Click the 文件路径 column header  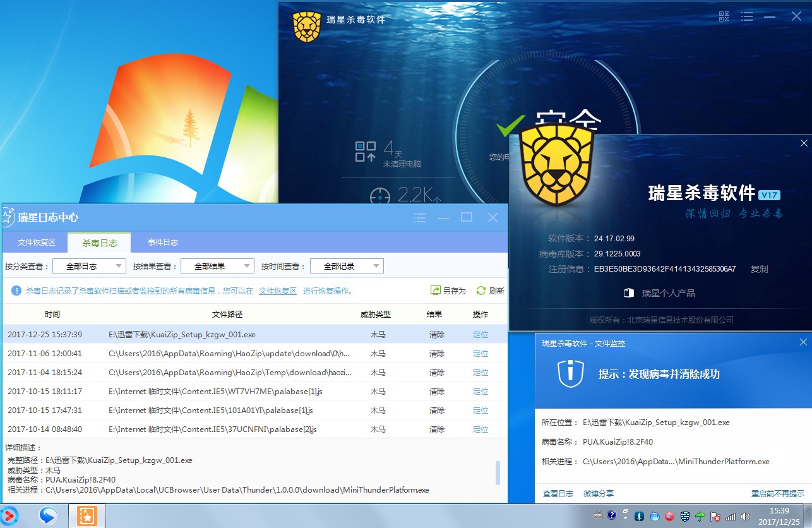pos(227,314)
